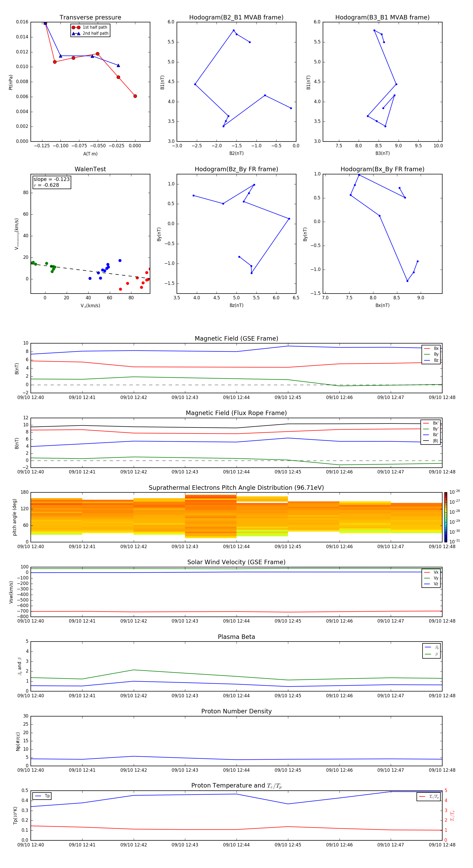Click the "r = -0.628" annotation

(47, 185)
